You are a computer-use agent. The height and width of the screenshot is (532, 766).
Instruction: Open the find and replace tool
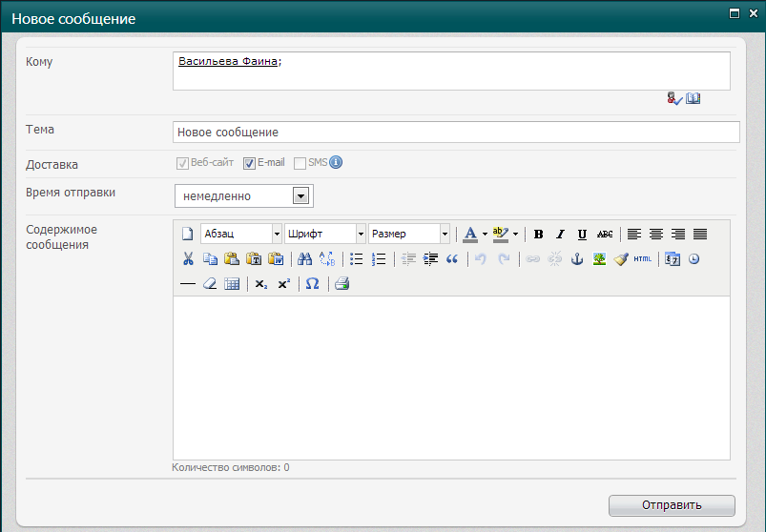point(327,258)
